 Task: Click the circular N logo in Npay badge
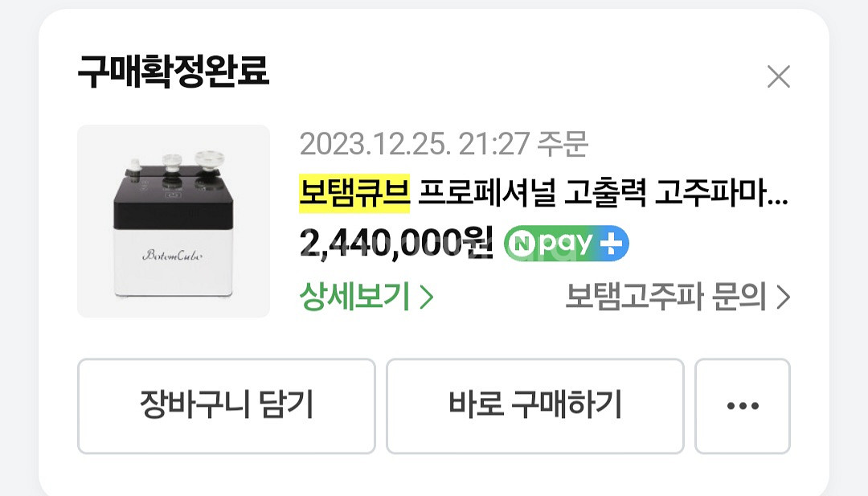point(521,244)
